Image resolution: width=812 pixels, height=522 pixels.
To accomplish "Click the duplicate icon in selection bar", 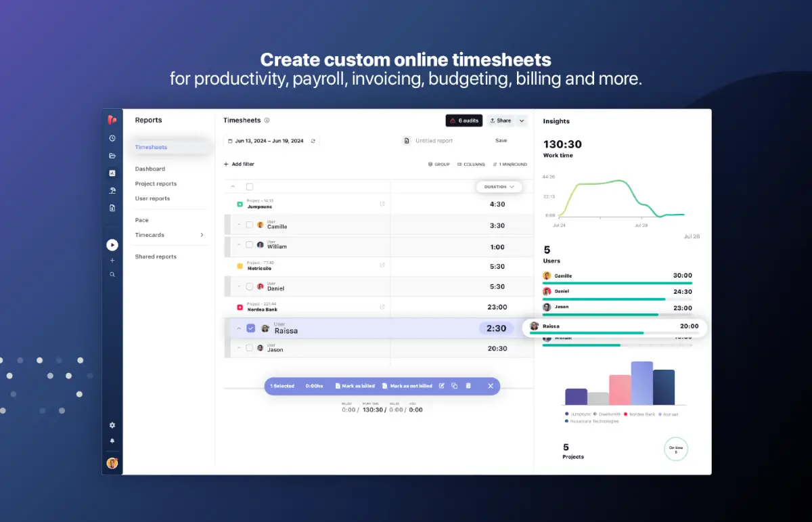I will click(455, 386).
